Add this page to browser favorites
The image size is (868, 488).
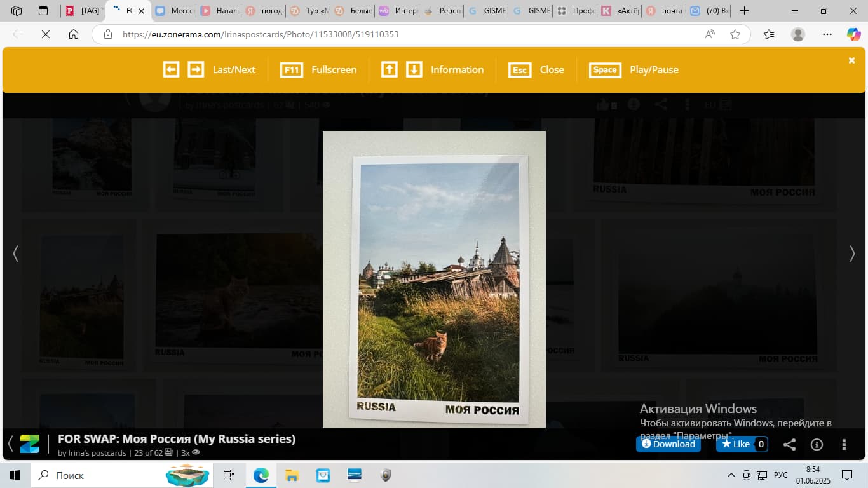(735, 34)
